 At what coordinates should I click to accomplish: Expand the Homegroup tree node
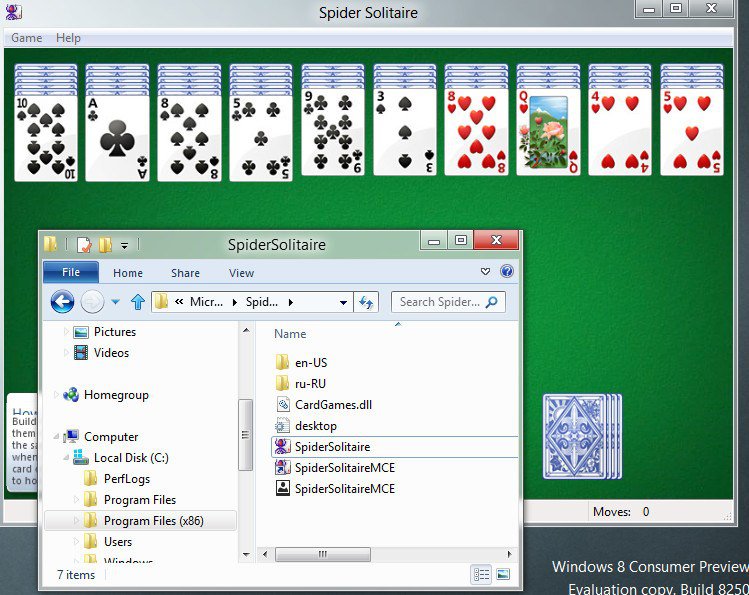56,394
